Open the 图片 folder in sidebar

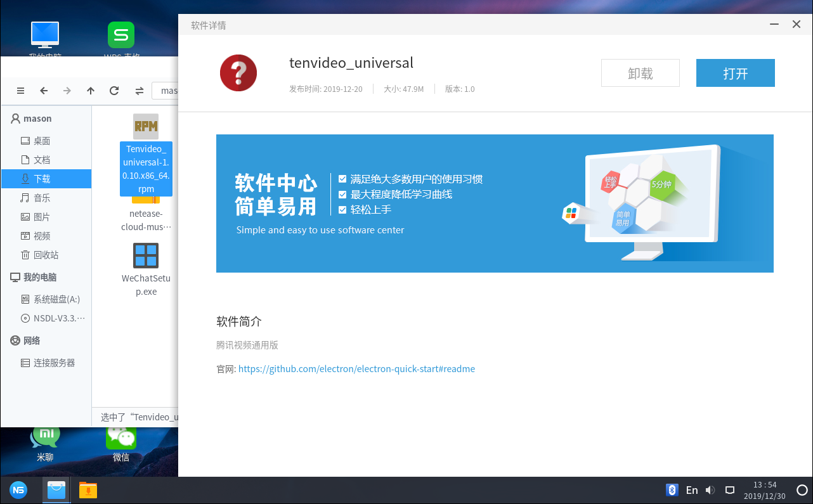click(x=46, y=217)
